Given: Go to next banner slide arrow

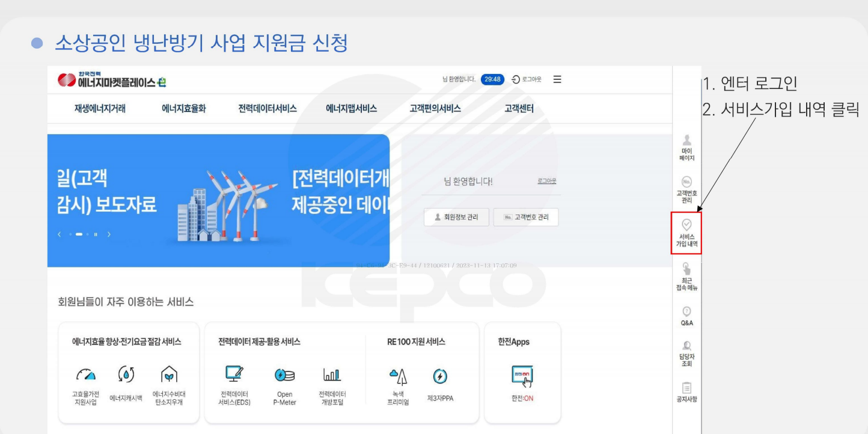Looking at the screenshot, I should [x=109, y=234].
